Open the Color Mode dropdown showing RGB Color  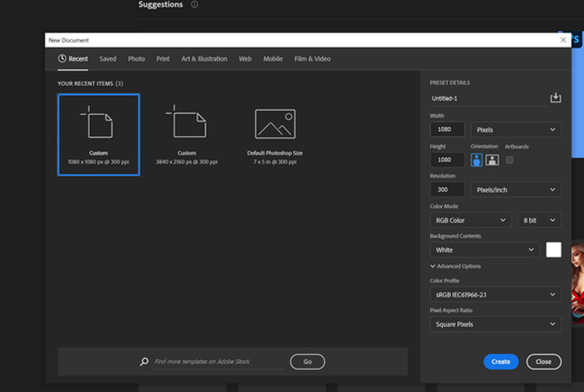[x=469, y=219]
